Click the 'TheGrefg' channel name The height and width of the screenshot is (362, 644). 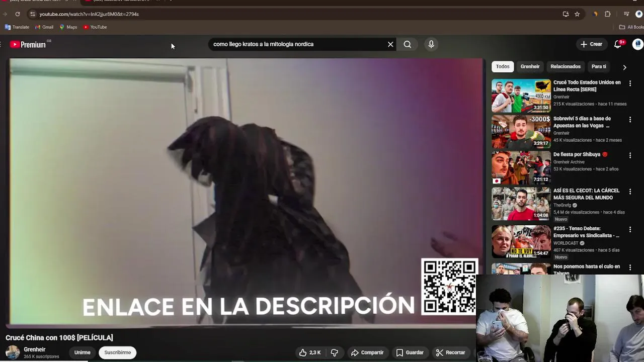(562, 205)
